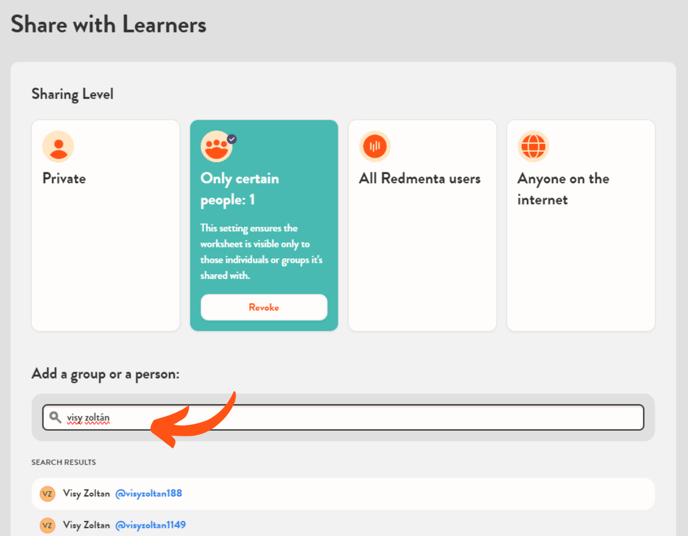
Task: Open the @visyzoltan1149 username link
Action: click(x=150, y=525)
